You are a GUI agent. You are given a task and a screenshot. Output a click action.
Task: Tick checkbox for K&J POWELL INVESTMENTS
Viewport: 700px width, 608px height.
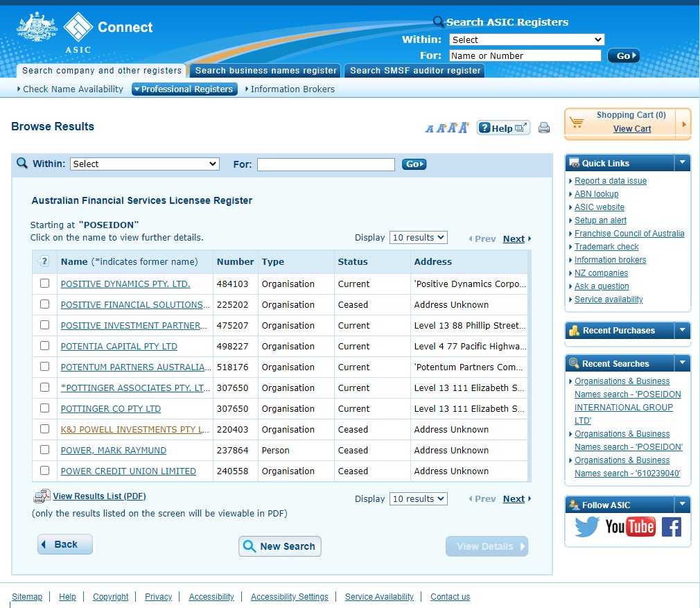44,429
